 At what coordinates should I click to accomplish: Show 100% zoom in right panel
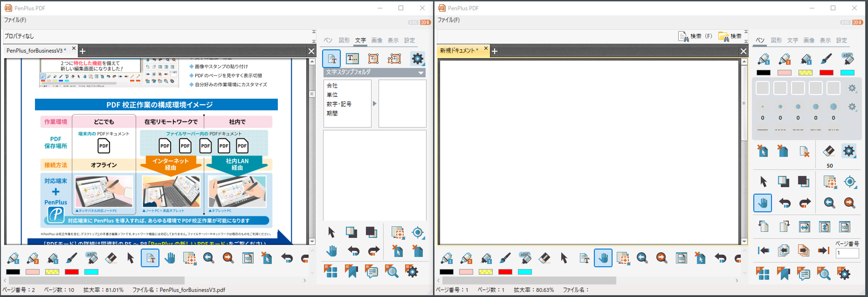click(844, 227)
